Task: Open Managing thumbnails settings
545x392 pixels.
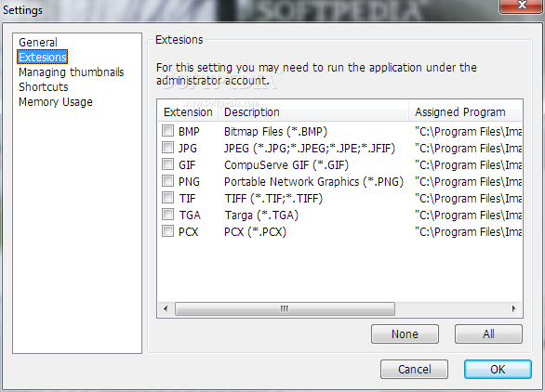Action: coord(72,72)
